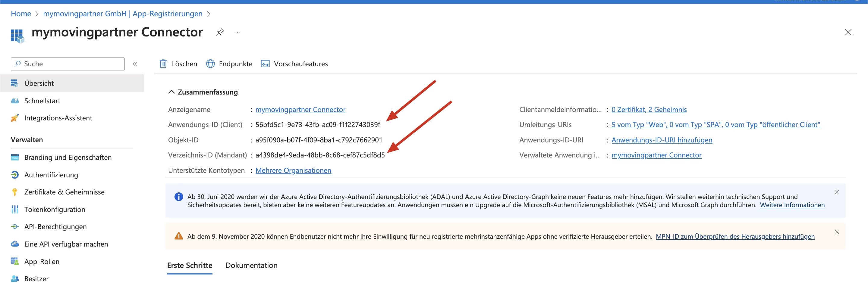Click the Löschen toolbar button
The height and width of the screenshot is (283, 868).
click(178, 64)
